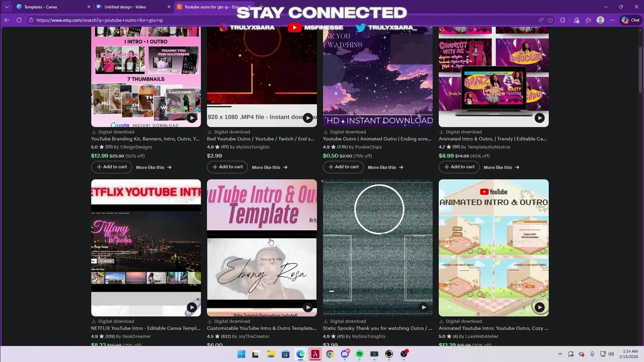Open the Ebony Rosa intro template thumbnail
644x362 pixels.
262,247
